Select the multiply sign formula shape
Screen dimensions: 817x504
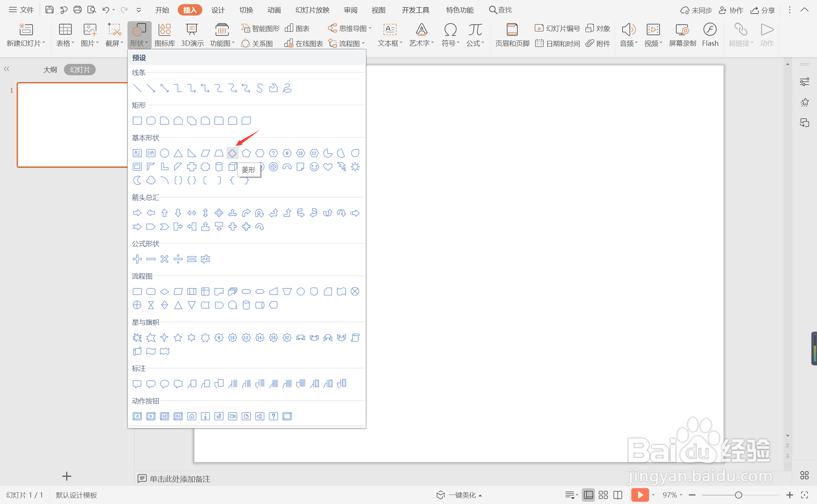(x=164, y=259)
